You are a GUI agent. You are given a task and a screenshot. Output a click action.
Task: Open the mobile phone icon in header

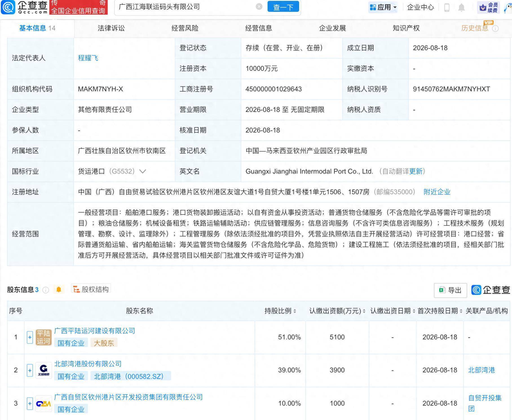coord(447,7)
